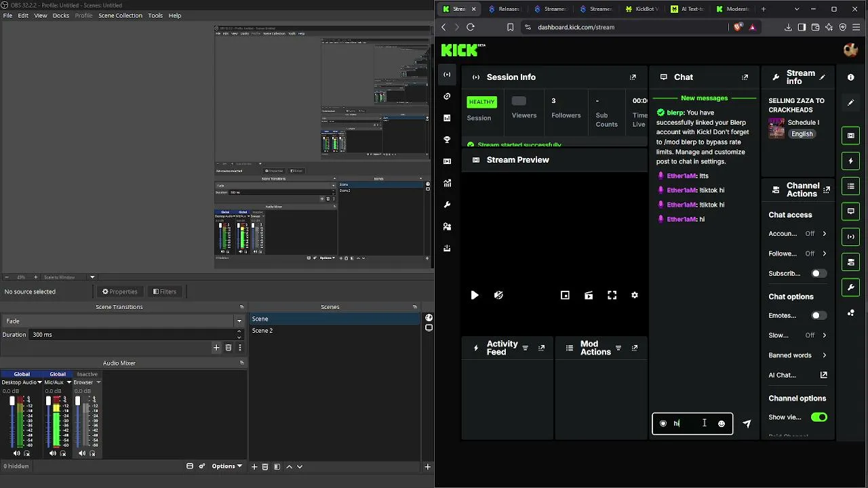Delete the configurable transition with trash icon
This screenshot has height=488, width=868.
tap(229, 348)
